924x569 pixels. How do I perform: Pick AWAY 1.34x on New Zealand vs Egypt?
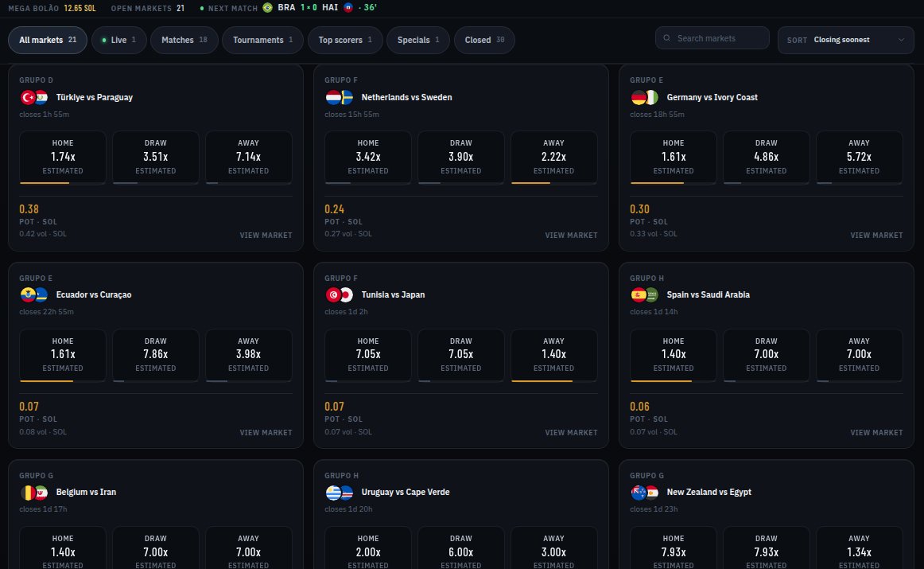(x=859, y=548)
